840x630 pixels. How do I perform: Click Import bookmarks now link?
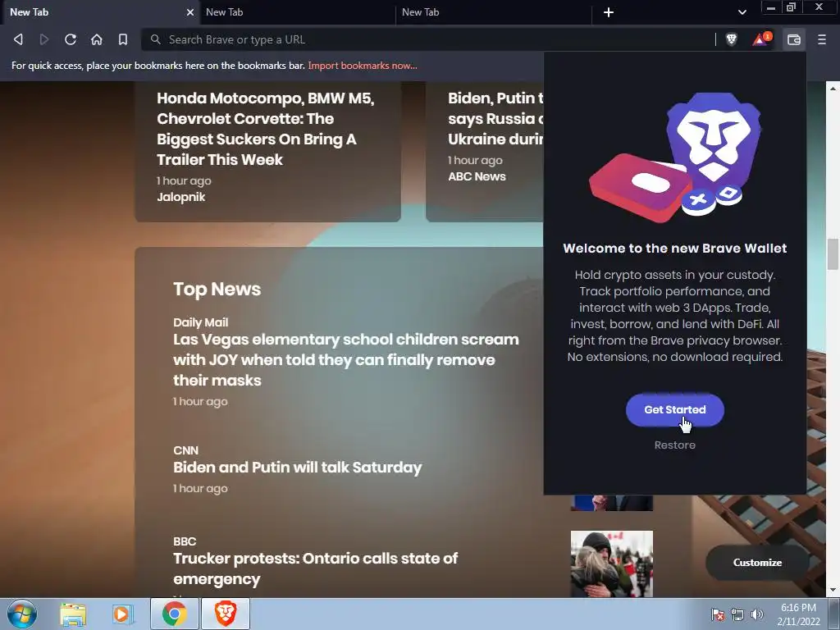point(362,66)
